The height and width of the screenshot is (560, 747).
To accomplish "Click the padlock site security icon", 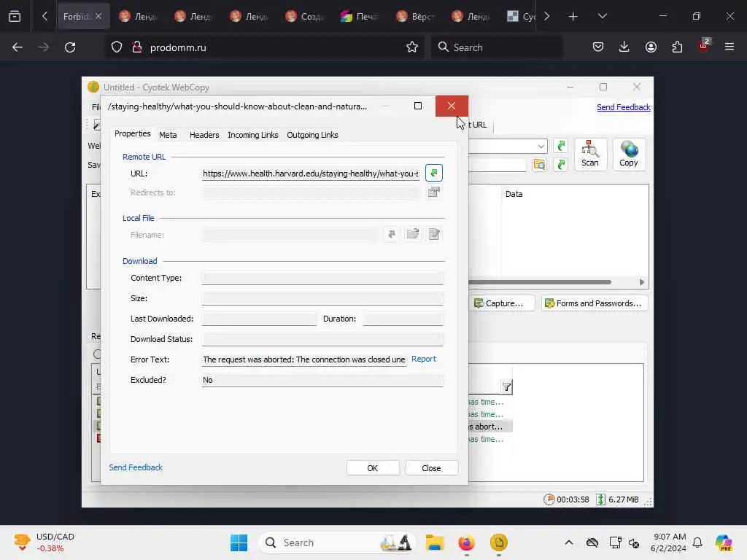I will click(x=137, y=47).
